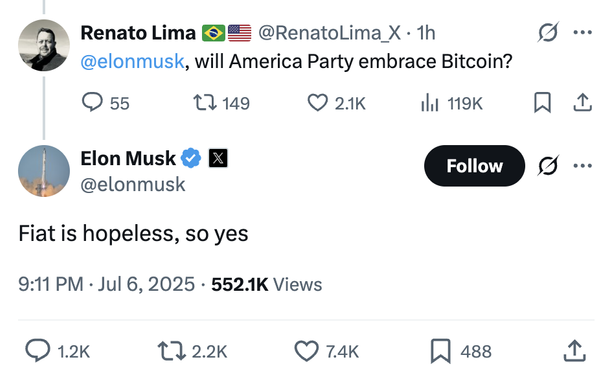Open Grok icon beside Follow button

tap(548, 166)
